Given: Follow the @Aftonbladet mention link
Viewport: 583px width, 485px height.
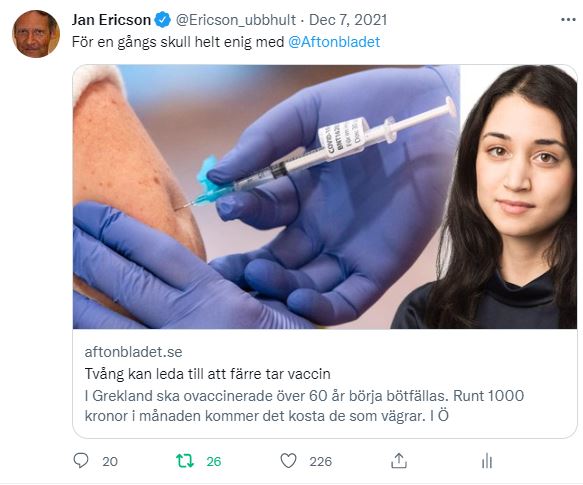Looking at the screenshot, I should click(334, 42).
